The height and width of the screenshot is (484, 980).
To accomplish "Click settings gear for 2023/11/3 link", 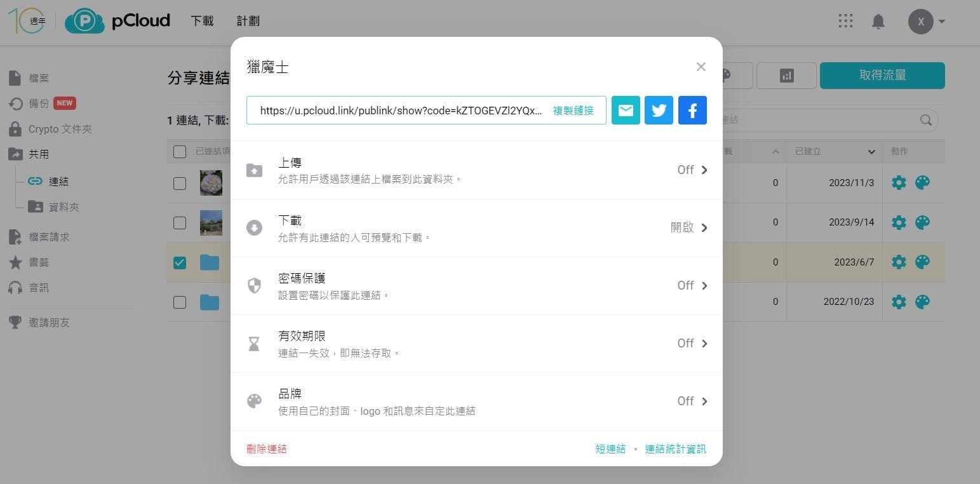I will click(899, 183).
